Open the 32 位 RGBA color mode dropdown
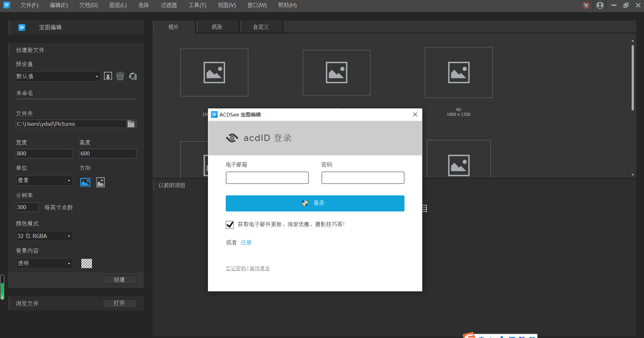This screenshot has width=644, height=338. coord(44,236)
